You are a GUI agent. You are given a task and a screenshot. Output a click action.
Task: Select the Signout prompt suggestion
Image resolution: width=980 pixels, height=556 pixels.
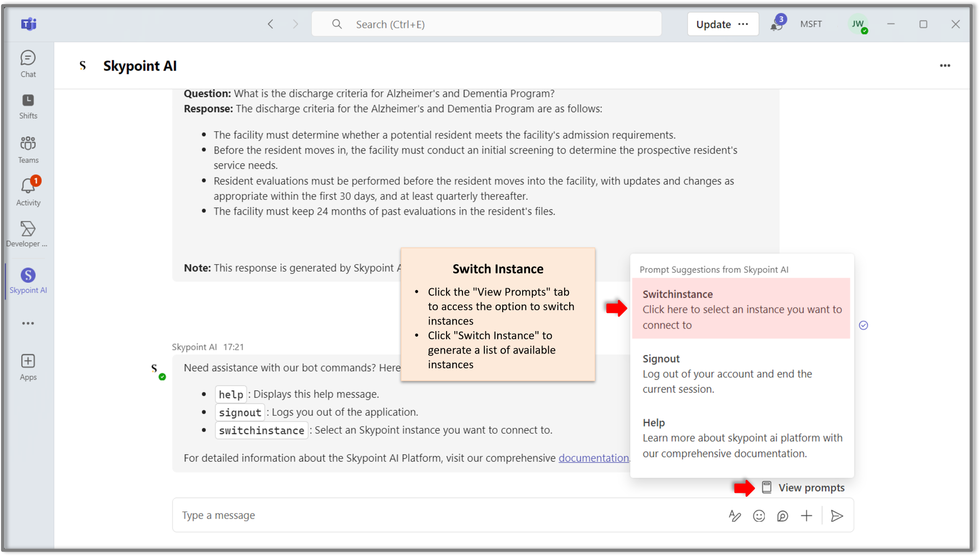[741, 373]
